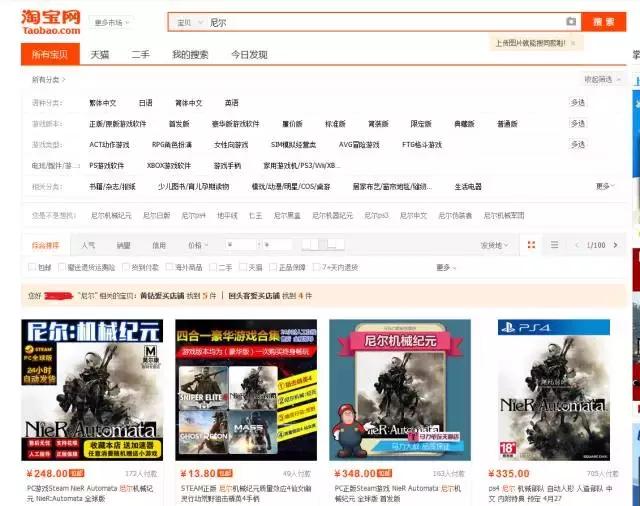Viewport: 640px width, 506px height.
Task: Click the 回头客买家店铺 link
Action: point(254,296)
